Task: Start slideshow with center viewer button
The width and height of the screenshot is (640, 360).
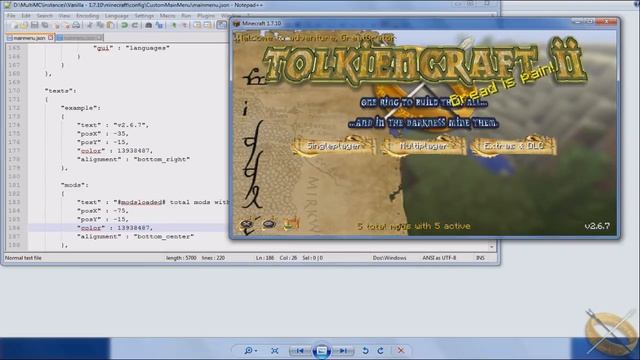Action: 322,350
